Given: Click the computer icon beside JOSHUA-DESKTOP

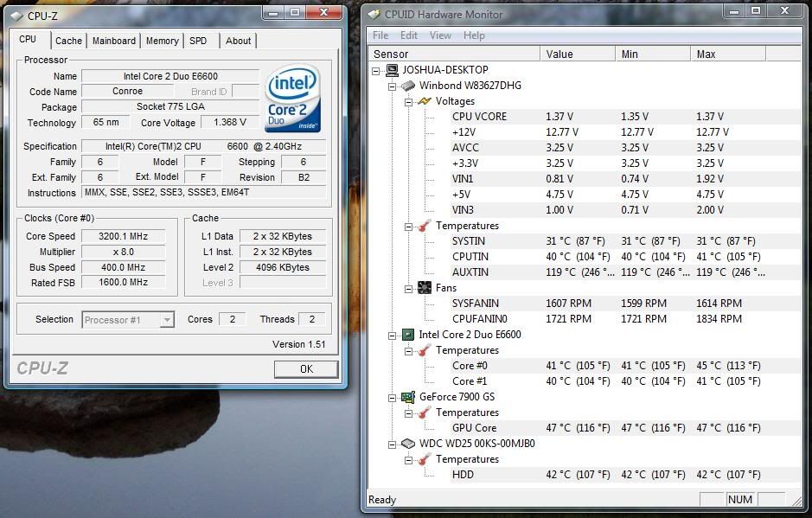Looking at the screenshot, I should pyautogui.click(x=392, y=70).
